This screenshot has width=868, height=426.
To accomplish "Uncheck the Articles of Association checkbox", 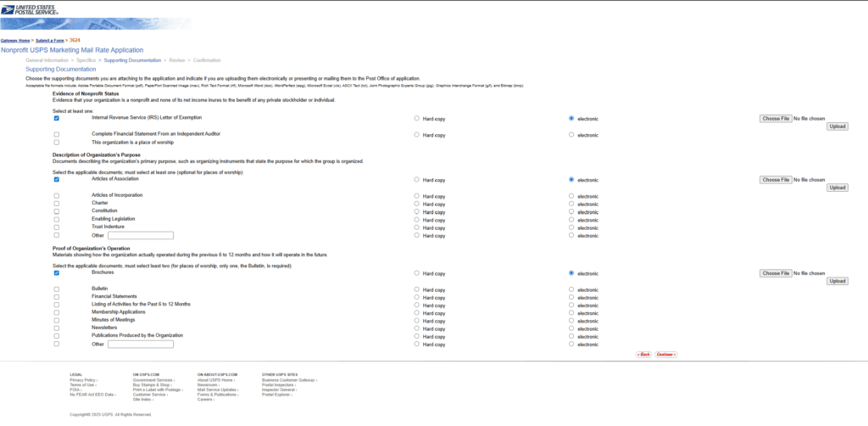I will point(57,180).
